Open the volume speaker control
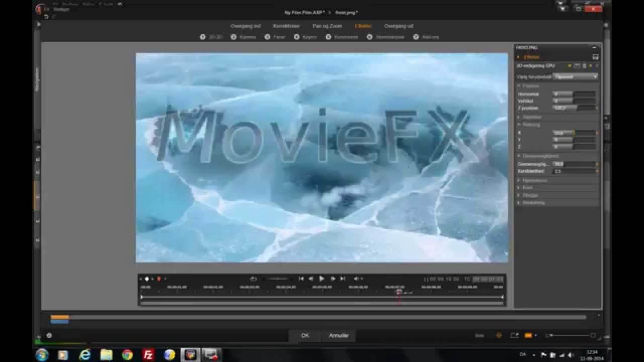This screenshot has height=362, width=644. [357, 279]
